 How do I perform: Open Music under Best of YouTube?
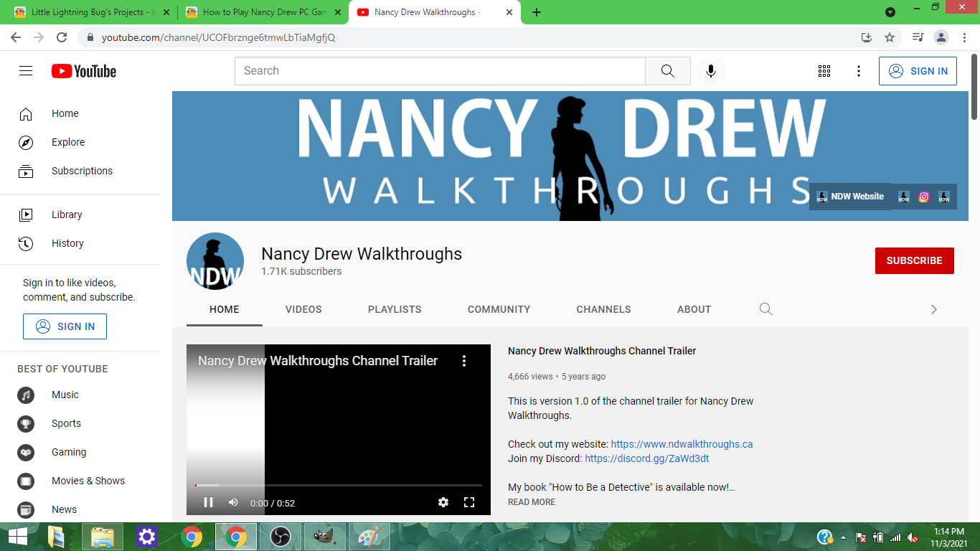pyautogui.click(x=80, y=395)
